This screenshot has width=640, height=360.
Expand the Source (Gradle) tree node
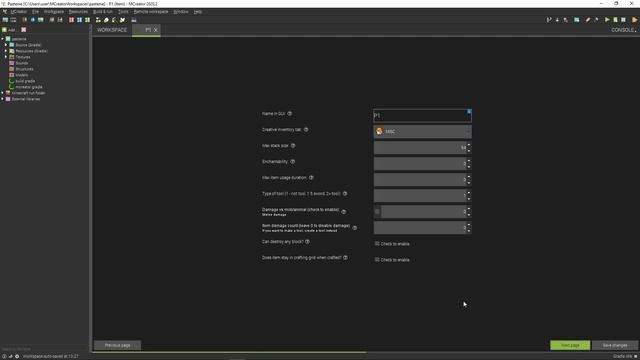[6, 45]
